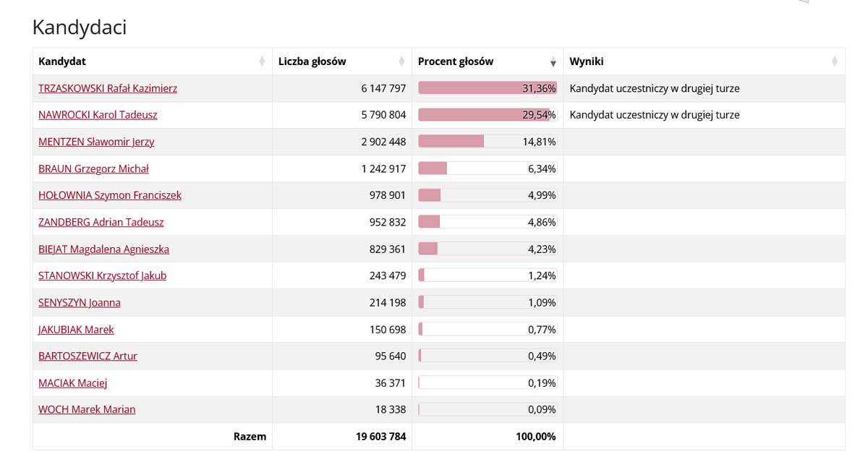Open BIEJAT Magdalena Agnieszka link
Screen dimensions: 868x475
pos(103,249)
